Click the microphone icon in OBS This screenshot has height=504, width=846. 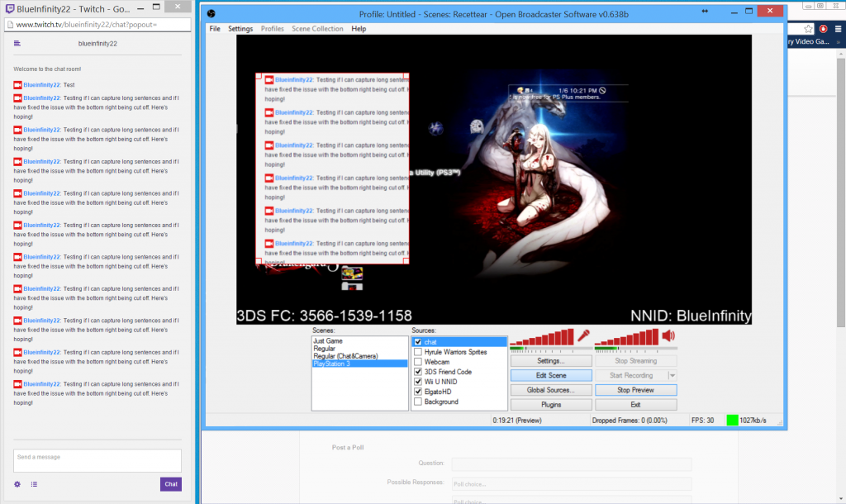pyautogui.click(x=583, y=335)
